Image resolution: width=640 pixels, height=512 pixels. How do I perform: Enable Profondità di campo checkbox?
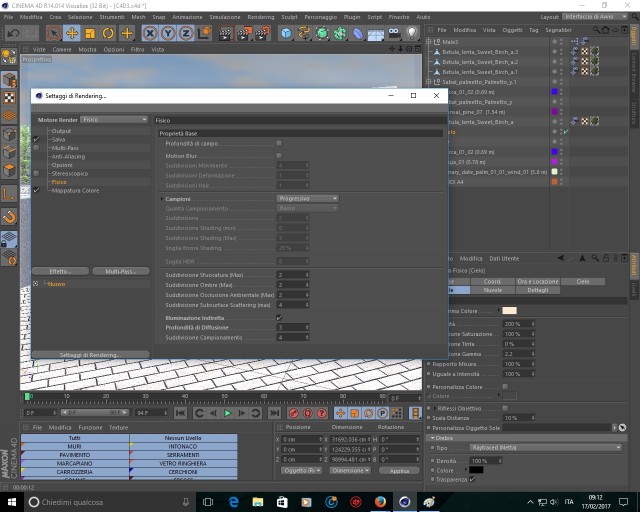[279, 143]
